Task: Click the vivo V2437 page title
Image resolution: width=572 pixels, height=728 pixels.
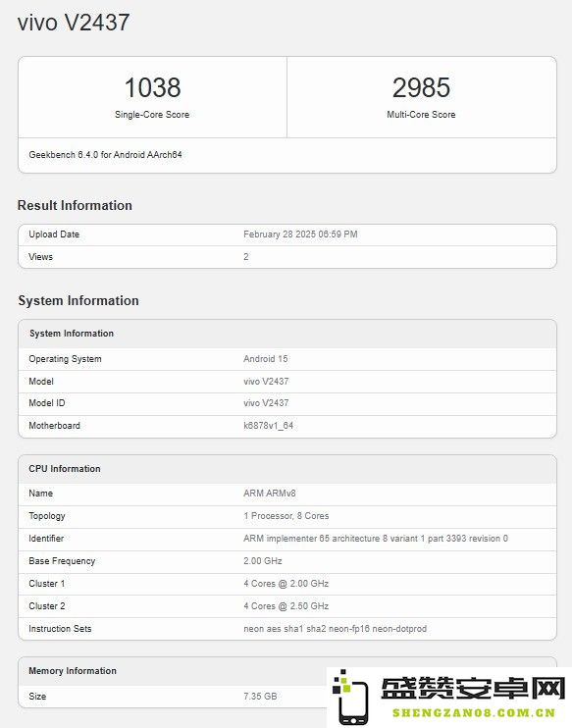Action: pos(74,23)
